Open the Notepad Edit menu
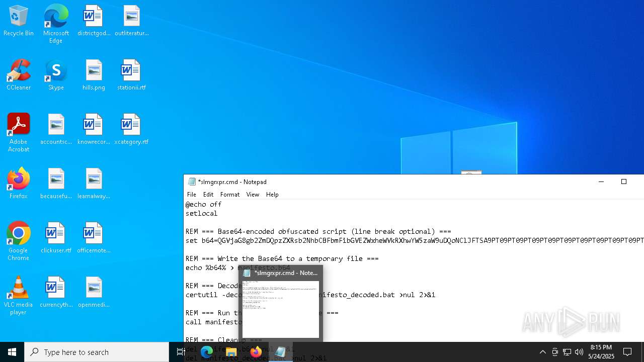Image resolution: width=644 pixels, height=362 pixels. [x=208, y=195]
